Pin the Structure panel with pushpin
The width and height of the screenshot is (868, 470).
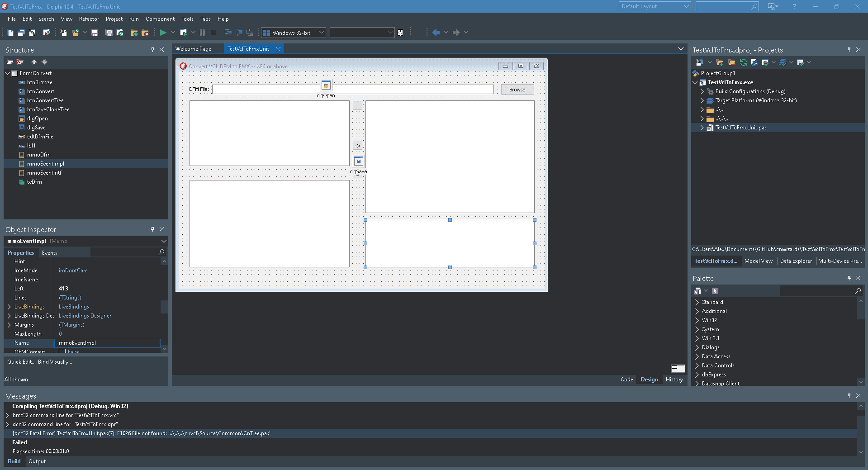pos(152,50)
